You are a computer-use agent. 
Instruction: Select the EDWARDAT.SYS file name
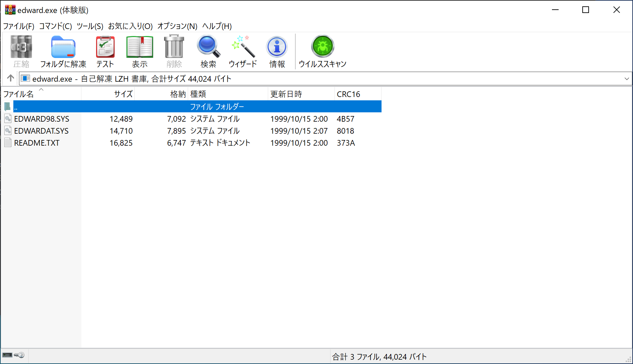[x=41, y=131]
